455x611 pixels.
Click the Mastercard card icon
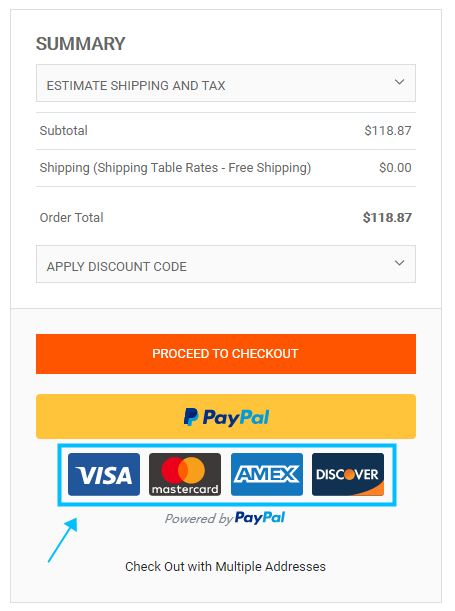185,474
